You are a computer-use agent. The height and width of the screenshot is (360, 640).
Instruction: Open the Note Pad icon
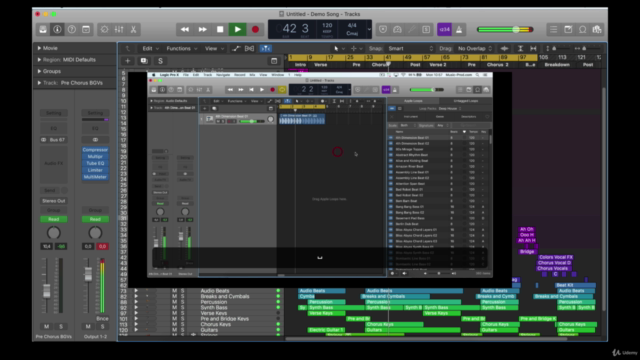pos(568,29)
